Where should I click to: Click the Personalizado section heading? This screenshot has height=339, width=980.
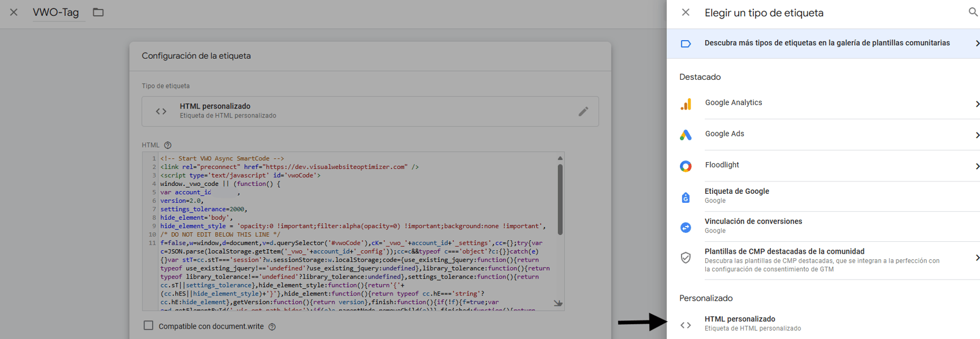pos(706,298)
